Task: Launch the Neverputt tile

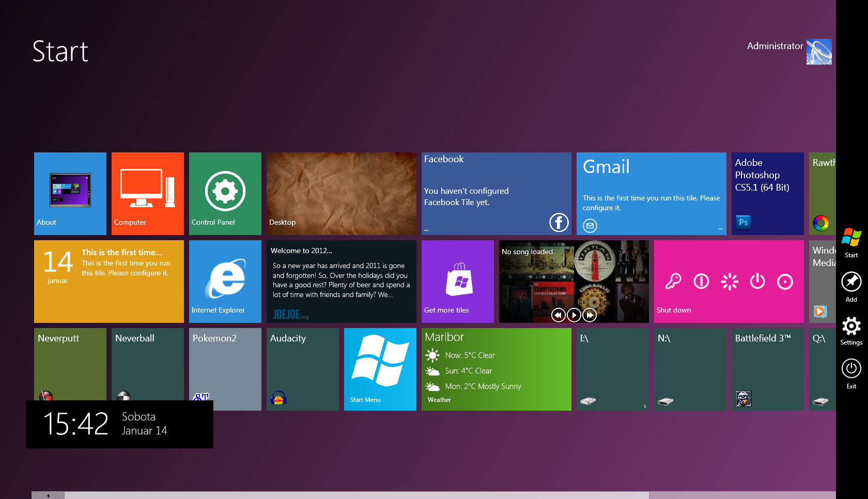Action: click(70, 364)
